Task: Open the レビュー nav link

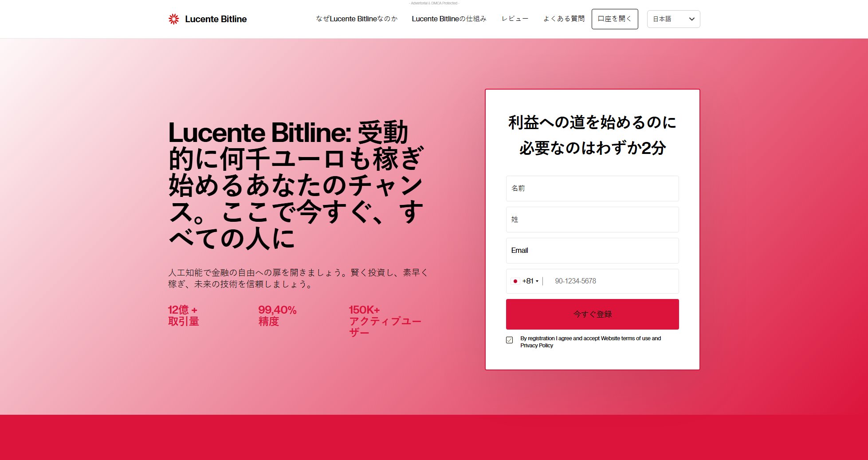Action: pyautogui.click(x=515, y=19)
